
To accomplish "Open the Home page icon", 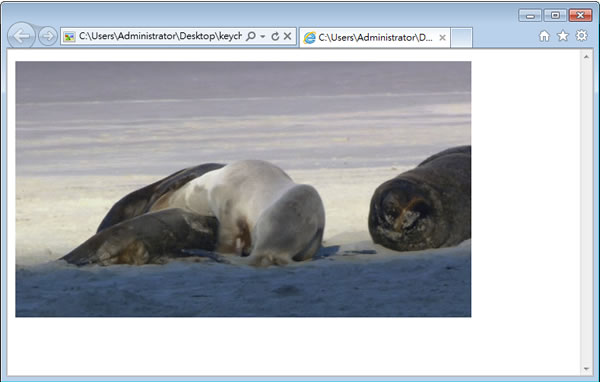I will click(544, 36).
